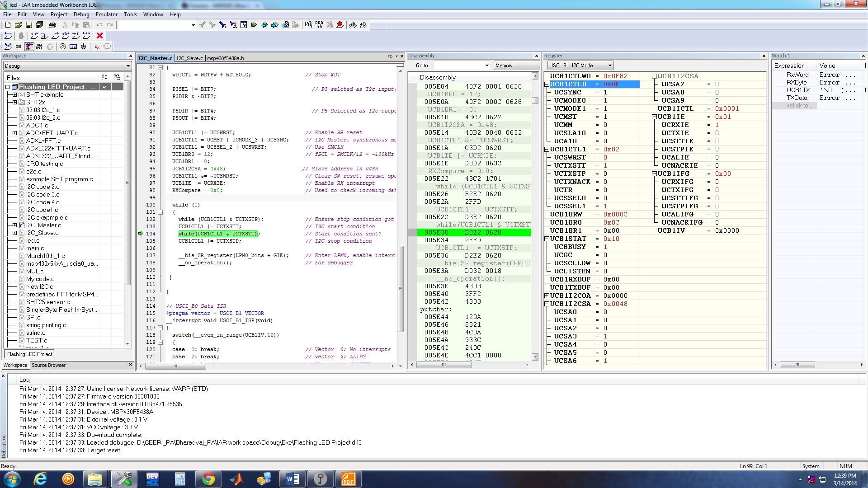
Task: Click the Stop Debugging red X icon
Action: (x=100, y=36)
